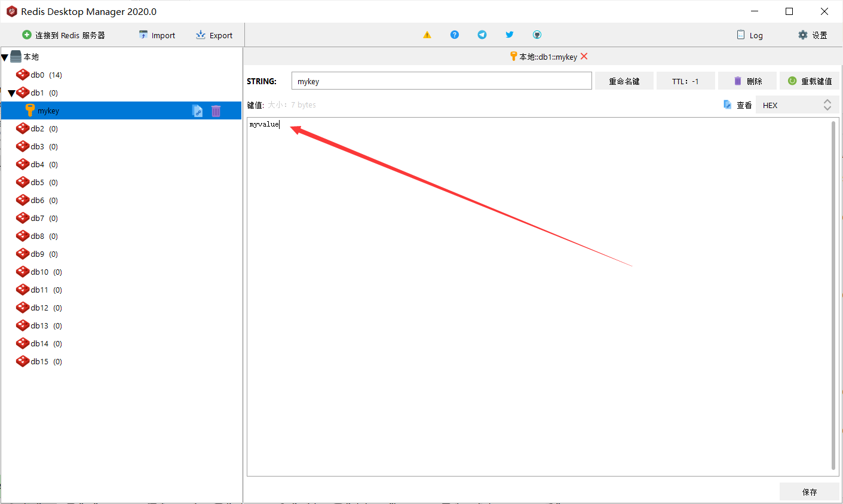Collapse the 本地 connection tree node
The image size is (843, 504).
(x=5, y=57)
